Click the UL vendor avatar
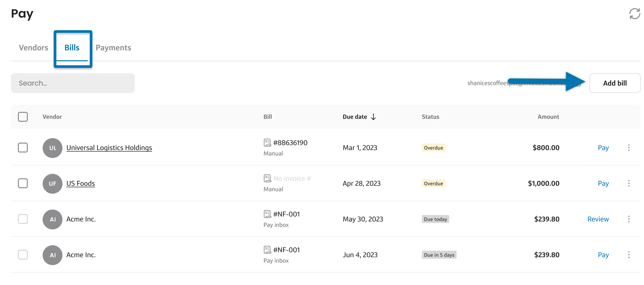644x285 pixels. tap(53, 148)
